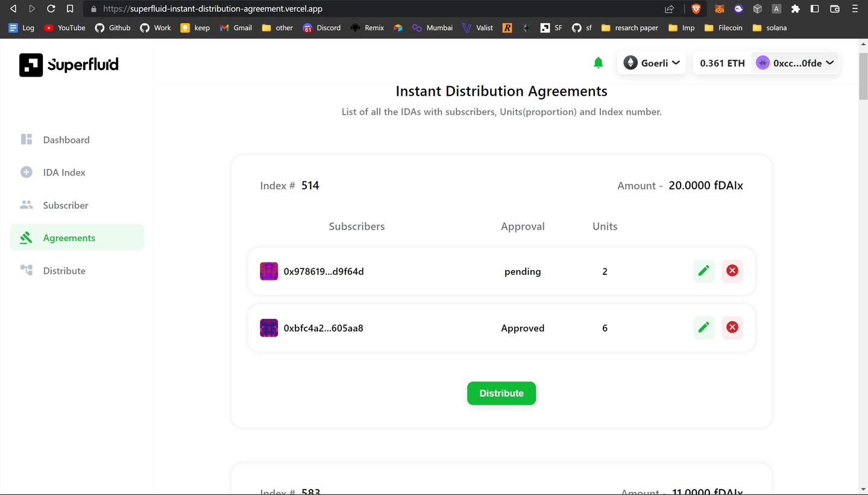
Task: Open the Log bookmark
Action: (22, 28)
